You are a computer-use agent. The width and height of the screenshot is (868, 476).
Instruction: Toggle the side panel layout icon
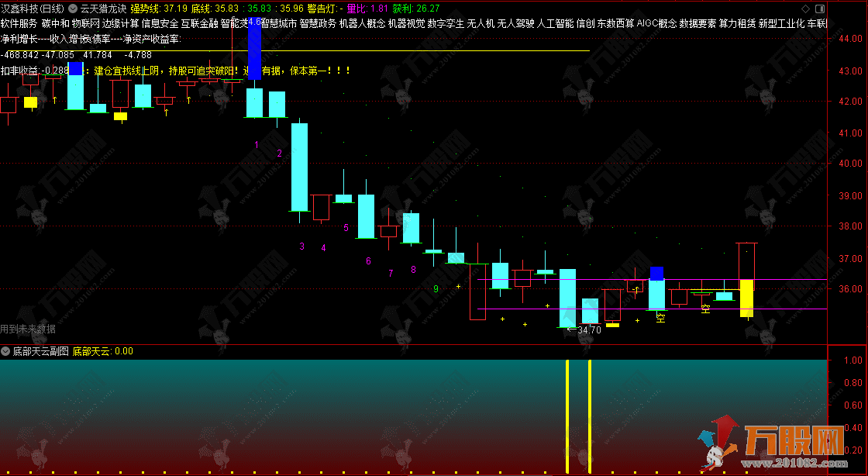(x=820, y=9)
